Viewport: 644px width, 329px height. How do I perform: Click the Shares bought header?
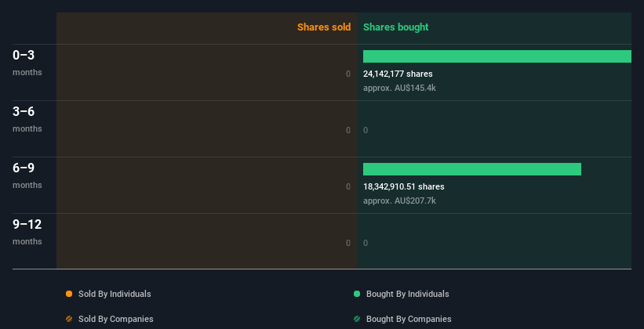point(396,27)
